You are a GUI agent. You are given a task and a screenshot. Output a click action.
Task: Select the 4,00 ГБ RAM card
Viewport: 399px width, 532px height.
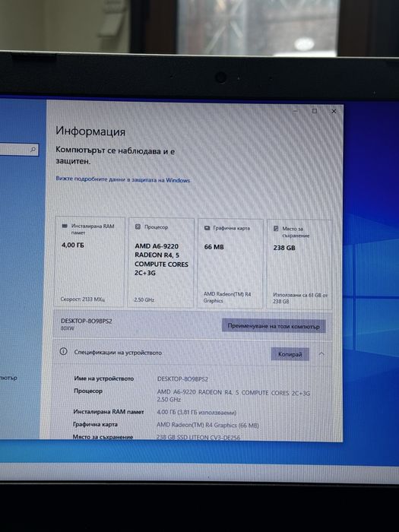coord(89,262)
